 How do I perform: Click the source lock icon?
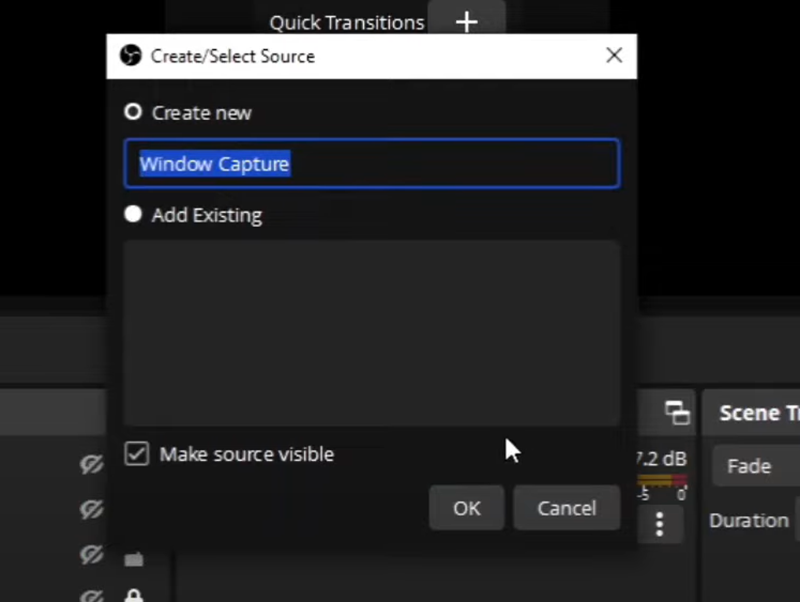(133, 596)
